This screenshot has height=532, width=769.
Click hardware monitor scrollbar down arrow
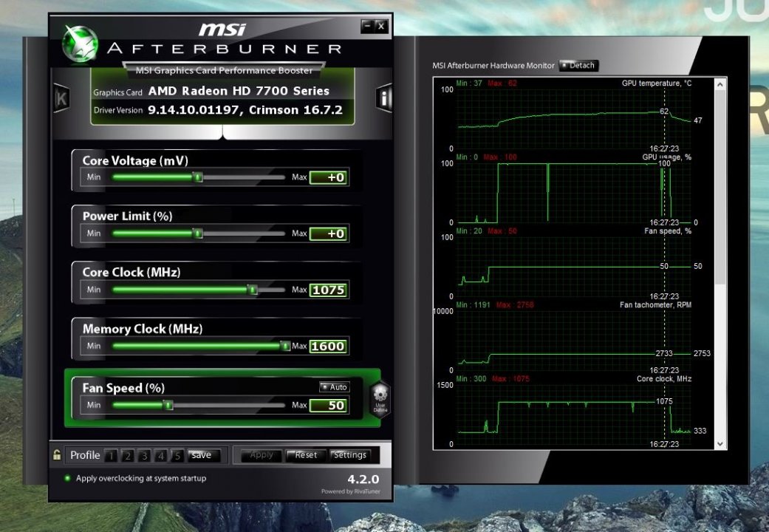(720, 443)
